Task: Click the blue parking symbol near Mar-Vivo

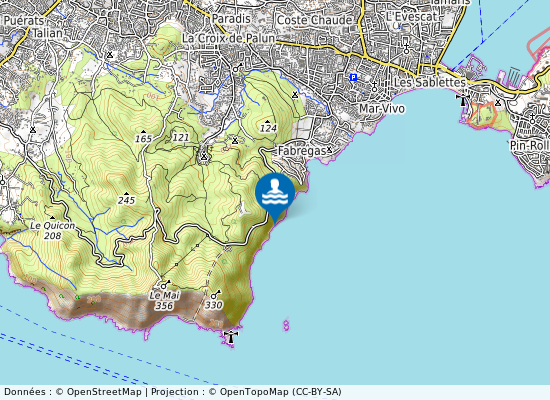Action: coord(354,78)
